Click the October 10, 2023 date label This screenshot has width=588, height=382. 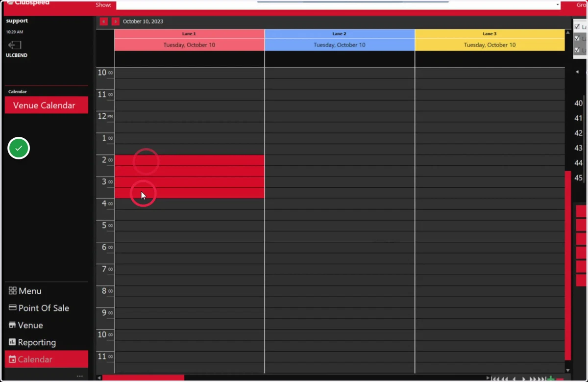[x=143, y=22]
